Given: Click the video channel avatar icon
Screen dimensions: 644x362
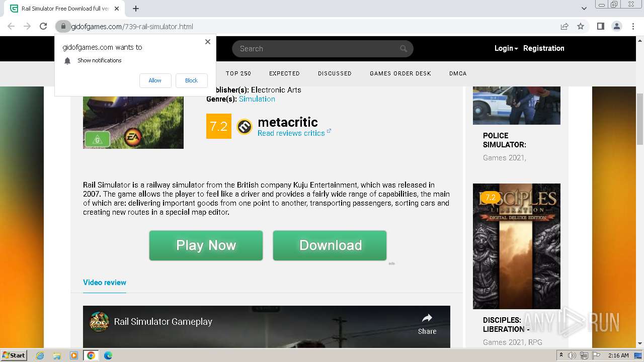Looking at the screenshot, I should tap(99, 322).
